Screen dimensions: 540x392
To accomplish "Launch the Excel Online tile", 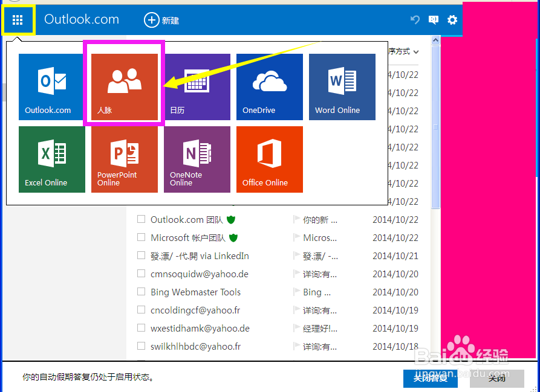I will tap(52, 159).
